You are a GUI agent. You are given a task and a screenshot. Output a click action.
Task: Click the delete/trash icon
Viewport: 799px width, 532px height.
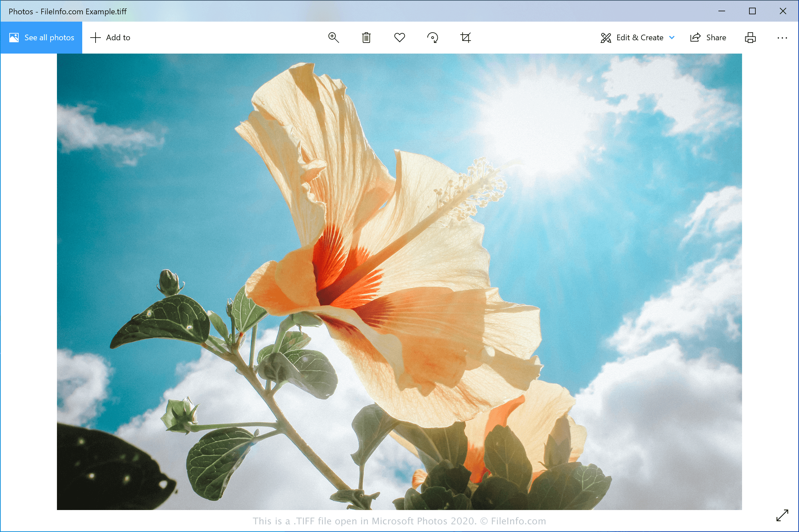(367, 37)
